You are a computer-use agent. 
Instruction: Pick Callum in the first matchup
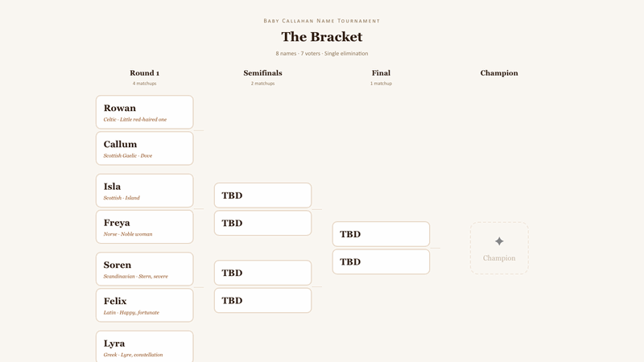pos(144,149)
